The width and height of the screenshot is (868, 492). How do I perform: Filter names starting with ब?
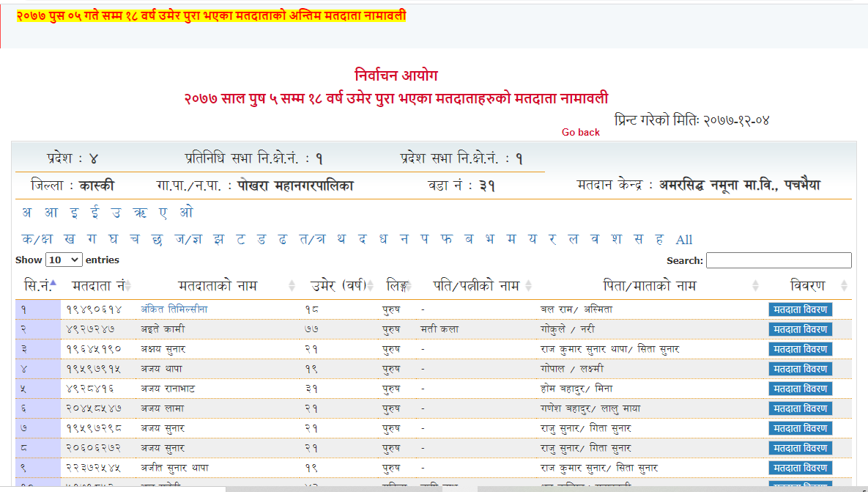click(x=469, y=239)
